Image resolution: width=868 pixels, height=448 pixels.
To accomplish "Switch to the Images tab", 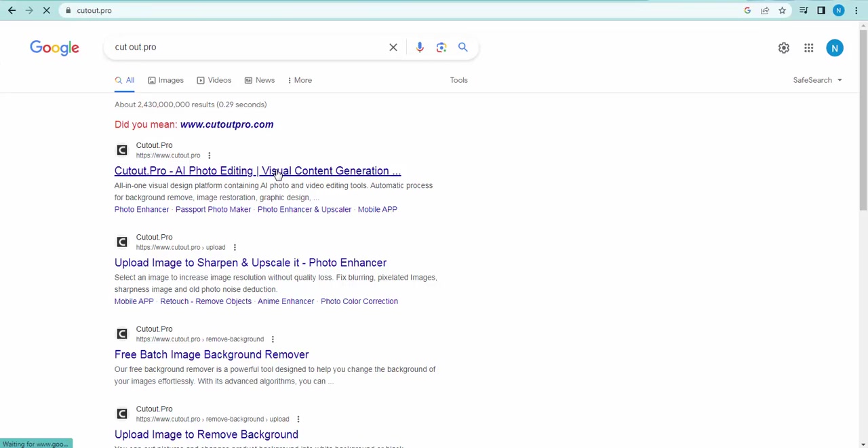I will click(x=165, y=80).
